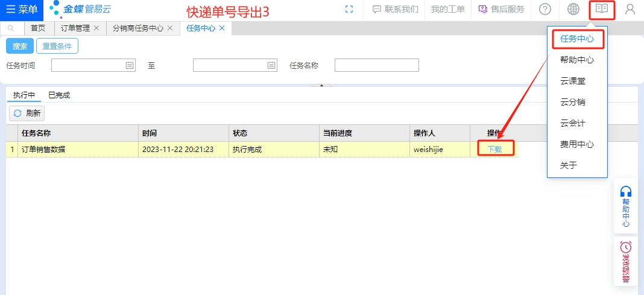Viewport: 644px width, 295px height.
Task: Open the 帮助中心 headset side widget
Action: tap(626, 206)
